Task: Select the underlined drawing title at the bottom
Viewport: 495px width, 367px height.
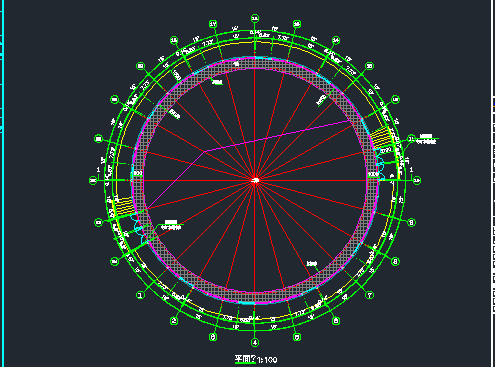Action: point(246,359)
